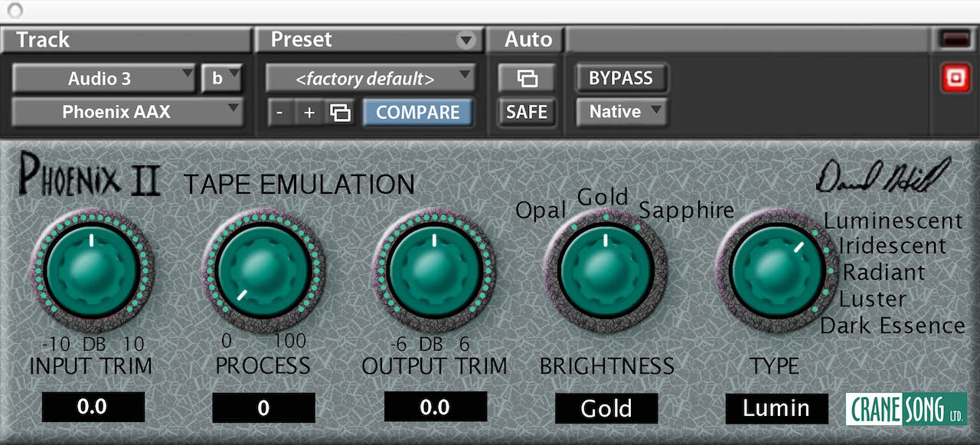
Task: Click the Input Trim 0.0 value field
Action: coord(93,407)
